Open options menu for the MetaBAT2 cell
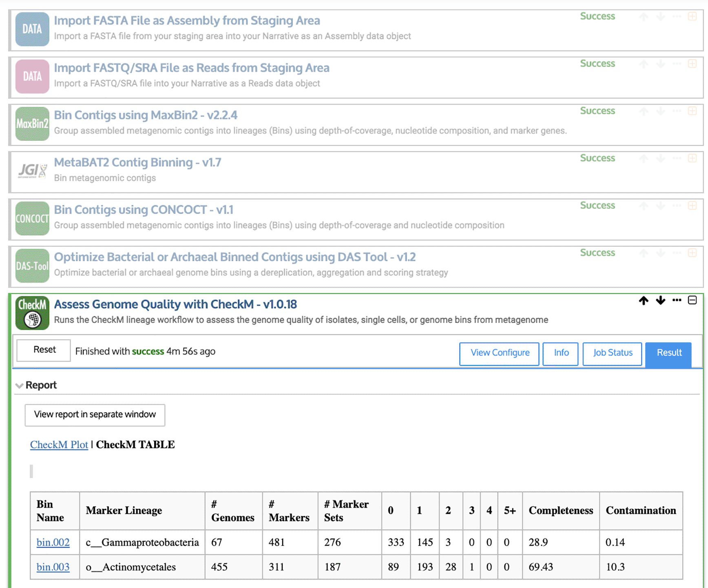The image size is (708, 588). [x=677, y=158]
